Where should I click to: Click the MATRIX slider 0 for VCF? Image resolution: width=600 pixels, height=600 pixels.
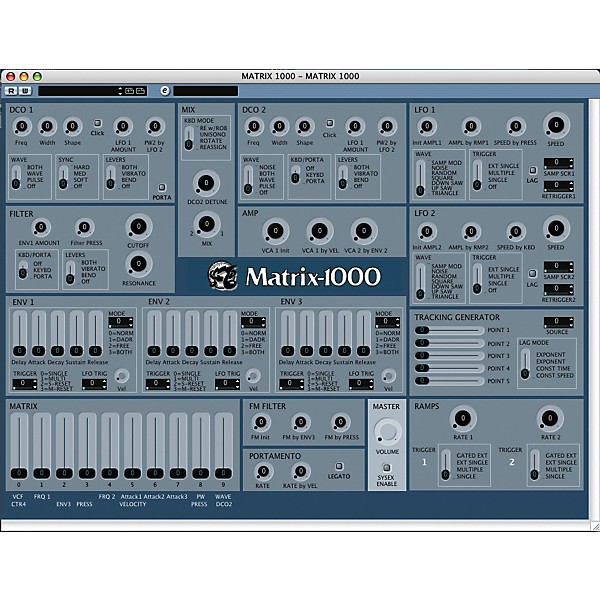point(19,446)
